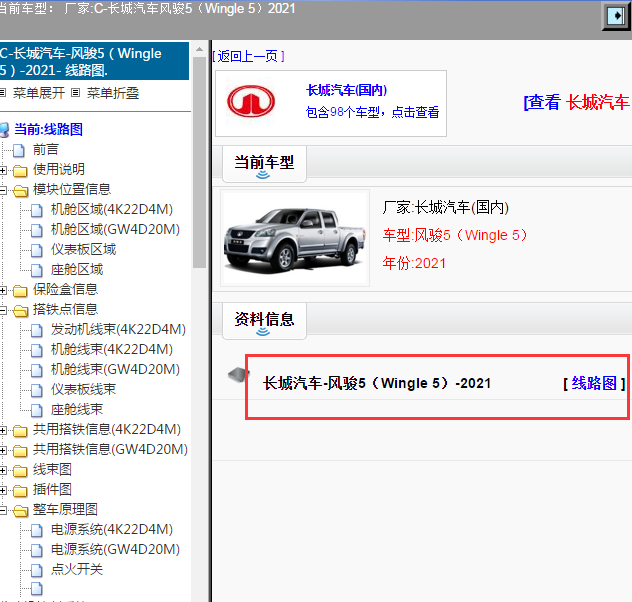Expand the 线束图 tree node
632x602 pixels.
pos(3,470)
